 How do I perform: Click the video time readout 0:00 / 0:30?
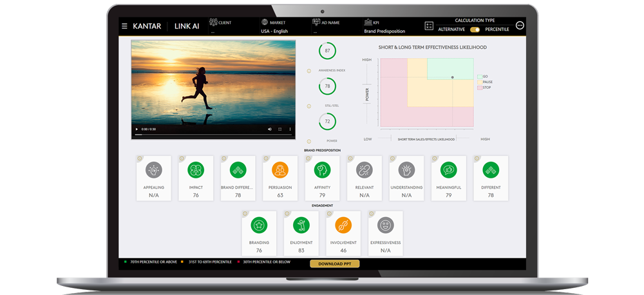[149, 129]
